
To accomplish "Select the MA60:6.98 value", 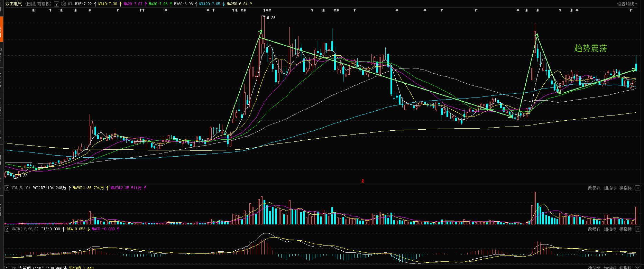I will coord(183,4).
